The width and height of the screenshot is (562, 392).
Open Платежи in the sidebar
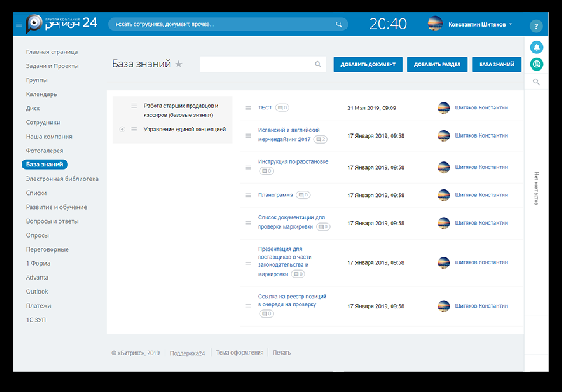[38, 305]
